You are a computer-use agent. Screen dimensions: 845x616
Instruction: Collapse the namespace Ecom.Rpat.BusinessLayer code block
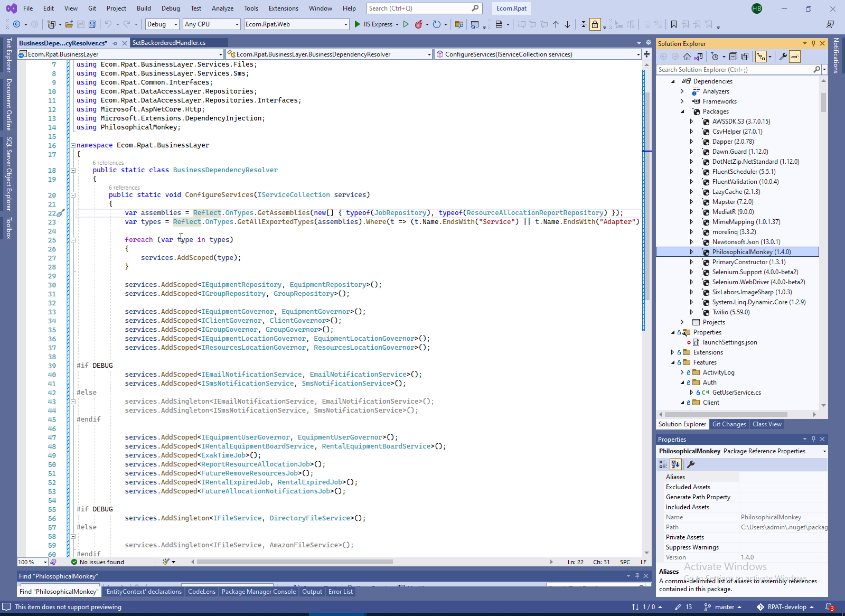point(73,145)
